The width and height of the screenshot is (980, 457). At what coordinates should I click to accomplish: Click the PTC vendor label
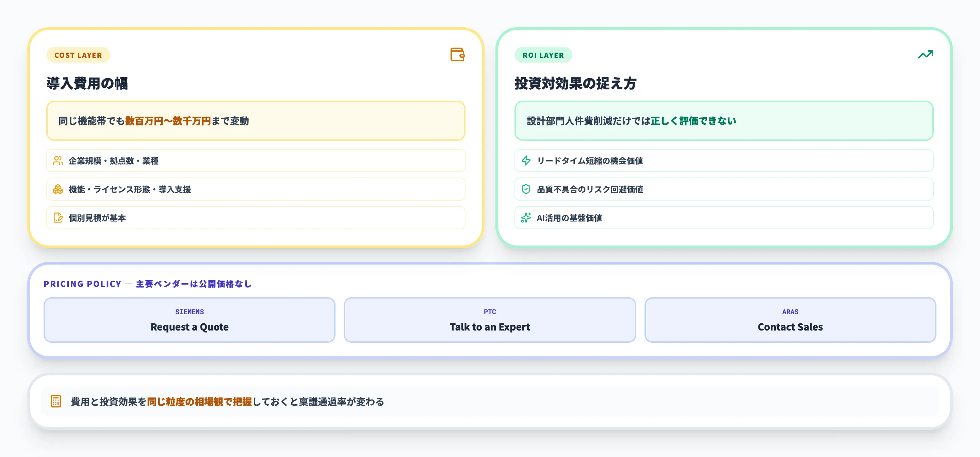point(490,312)
